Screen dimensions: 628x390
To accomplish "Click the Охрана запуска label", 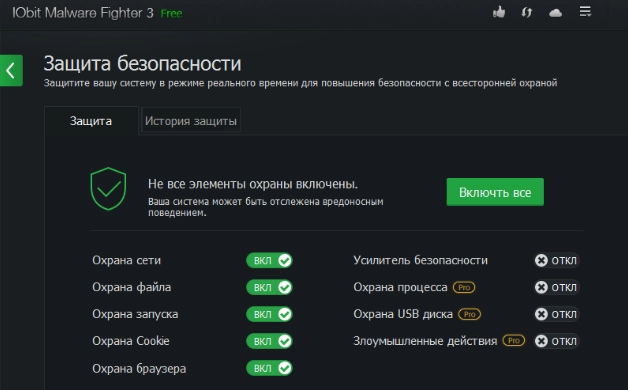I will [135, 314].
